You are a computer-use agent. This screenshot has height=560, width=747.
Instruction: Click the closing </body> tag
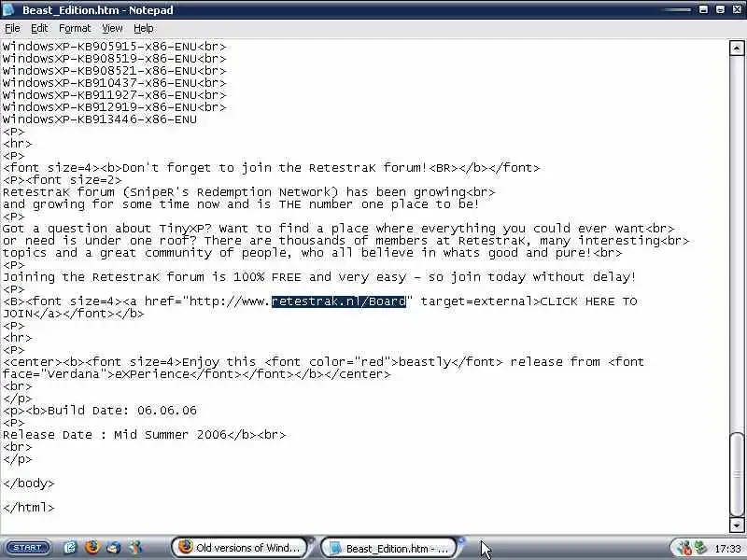[x=29, y=483]
